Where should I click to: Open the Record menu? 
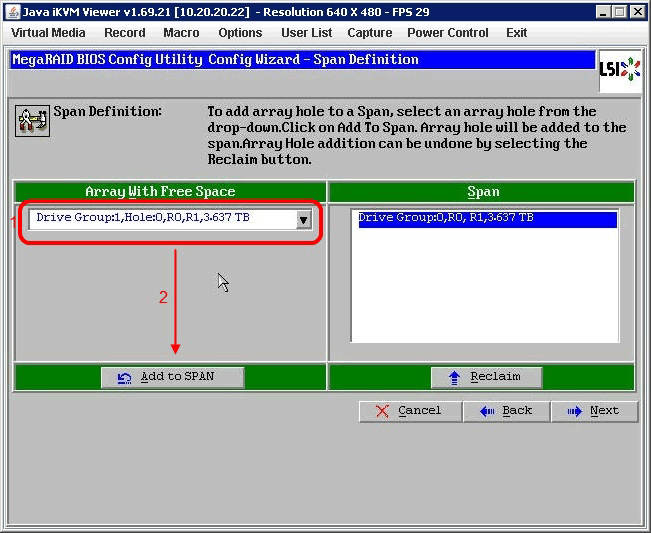click(125, 33)
